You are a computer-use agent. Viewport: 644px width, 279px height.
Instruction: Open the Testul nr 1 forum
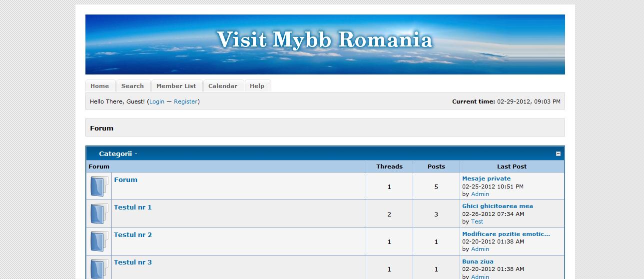pyautogui.click(x=132, y=207)
